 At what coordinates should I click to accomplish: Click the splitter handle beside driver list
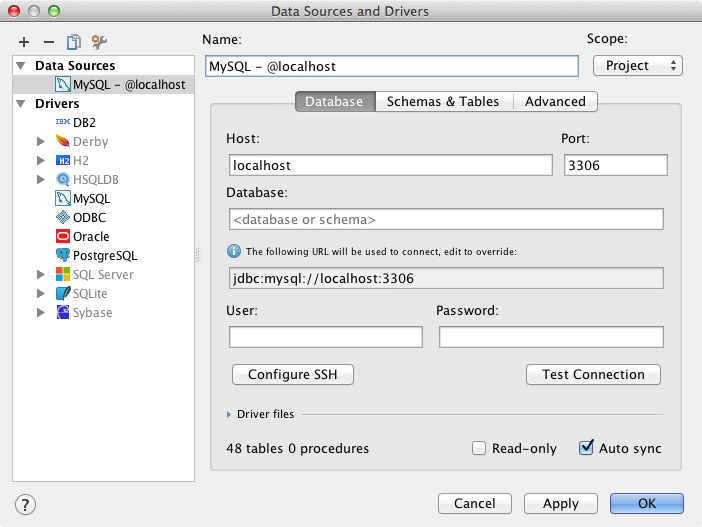pyautogui.click(x=197, y=255)
